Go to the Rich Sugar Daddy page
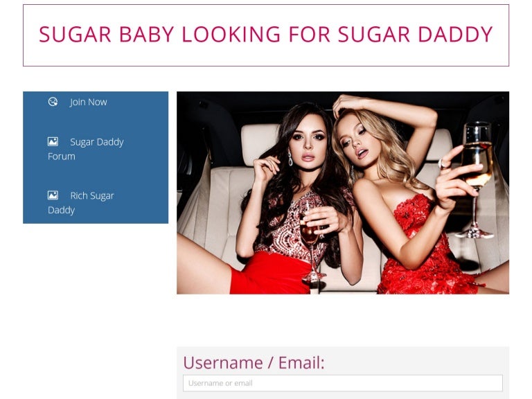 (x=81, y=202)
